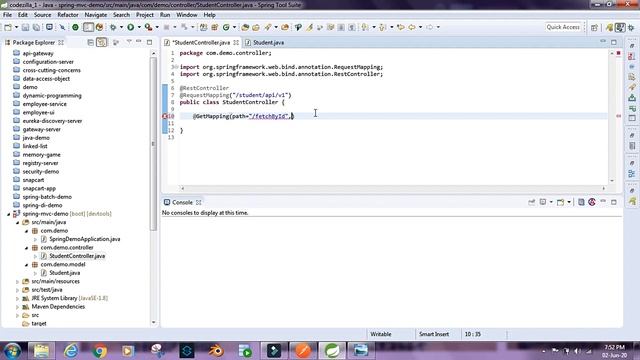The image size is (640, 360).
Task: Switch to the Spring perspective icon
Action: (x=609, y=27)
